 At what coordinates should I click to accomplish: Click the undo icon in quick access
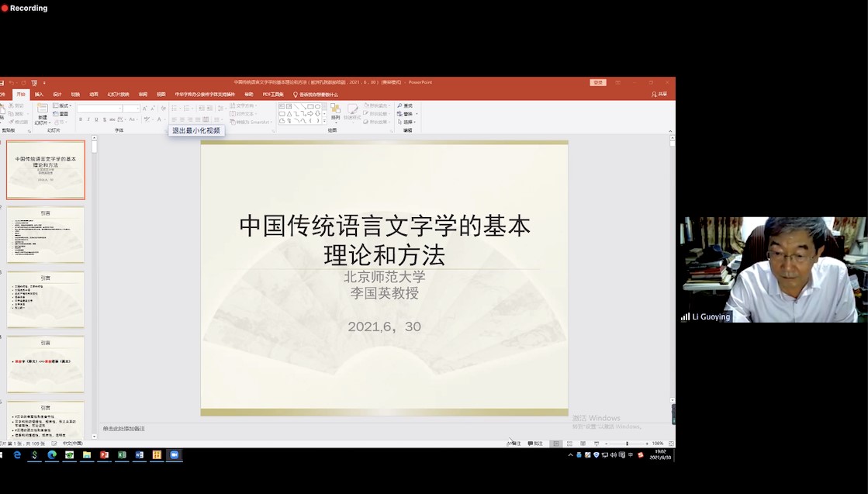12,83
